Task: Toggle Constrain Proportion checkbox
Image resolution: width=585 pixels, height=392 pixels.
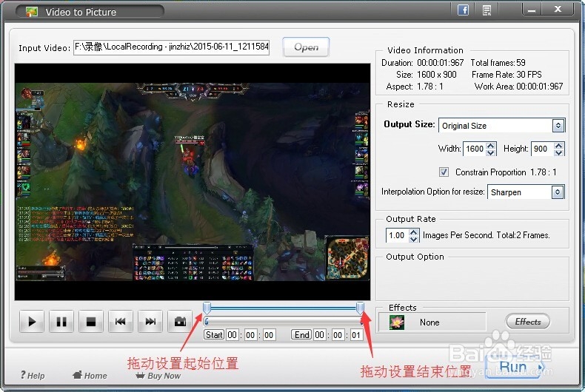Action: [x=444, y=172]
